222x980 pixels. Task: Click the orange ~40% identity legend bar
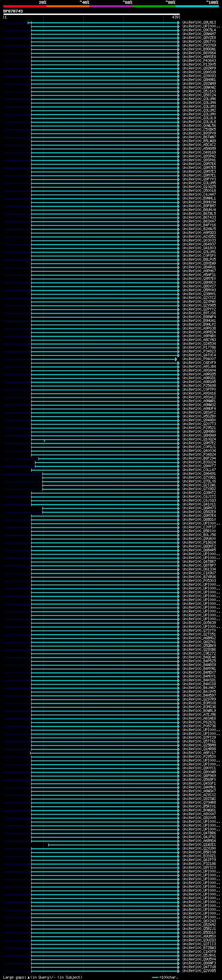(68, 6)
